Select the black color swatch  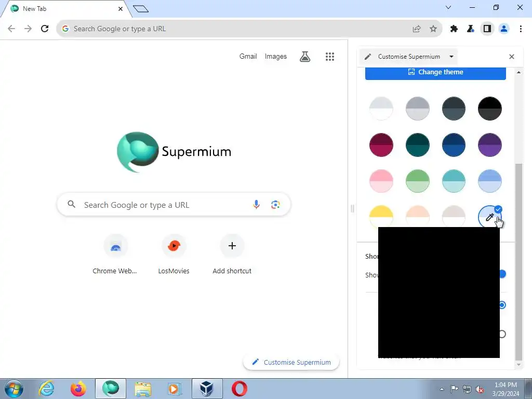point(489,109)
